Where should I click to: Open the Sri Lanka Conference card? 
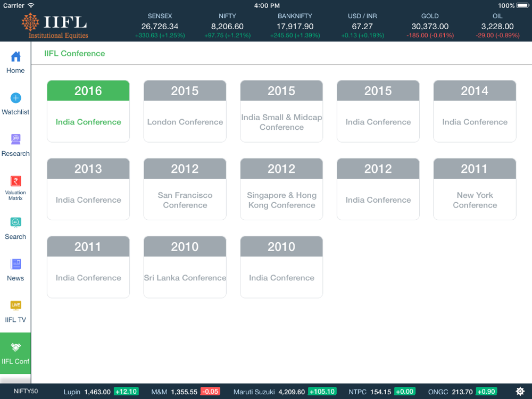click(x=185, y=267)
